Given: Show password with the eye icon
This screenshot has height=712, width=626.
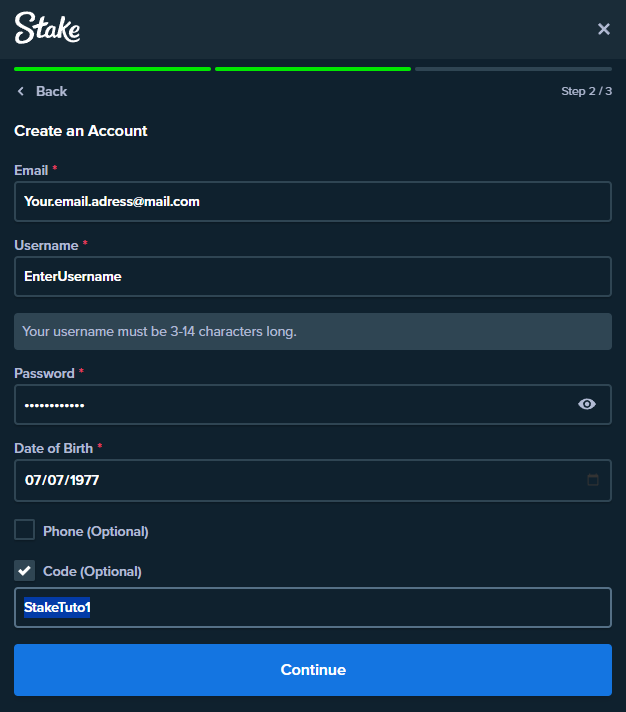Looking at the screenshot, I should click(x=587, y=404).
